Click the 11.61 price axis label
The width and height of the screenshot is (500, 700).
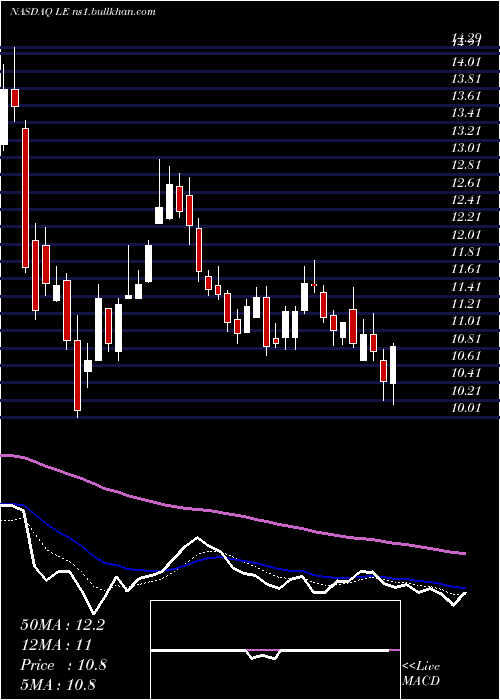tap(466, 269)
